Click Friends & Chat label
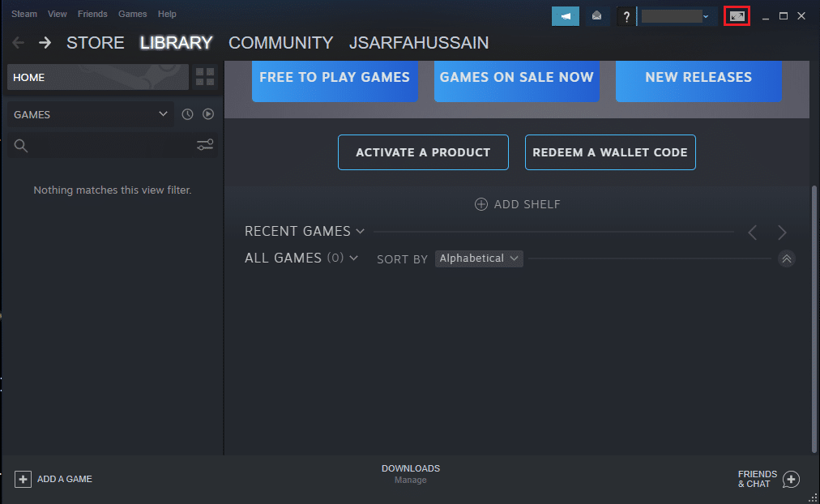 coord(758,479)
